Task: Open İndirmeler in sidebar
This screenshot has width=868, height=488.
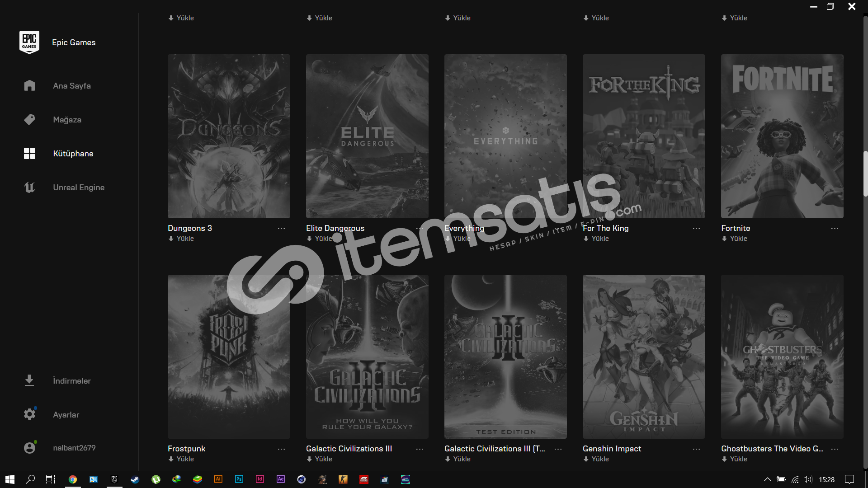Action: (x=72, y=381)
